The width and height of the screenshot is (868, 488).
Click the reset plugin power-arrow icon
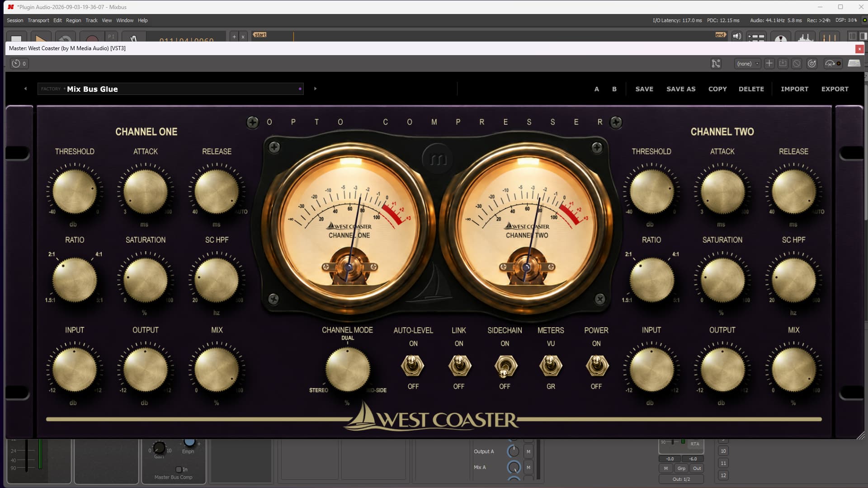click(x=812, y=64)
